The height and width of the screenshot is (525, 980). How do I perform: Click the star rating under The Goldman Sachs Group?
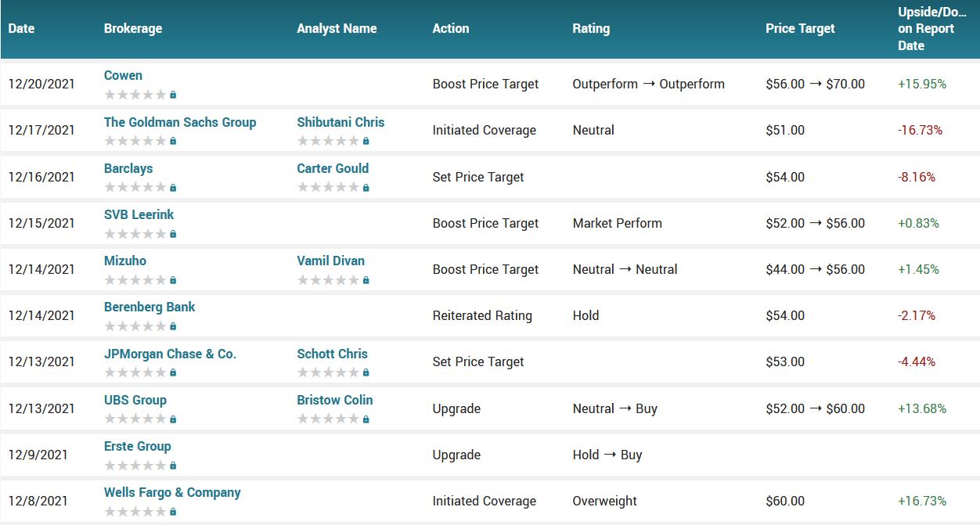tap(135, 141)
